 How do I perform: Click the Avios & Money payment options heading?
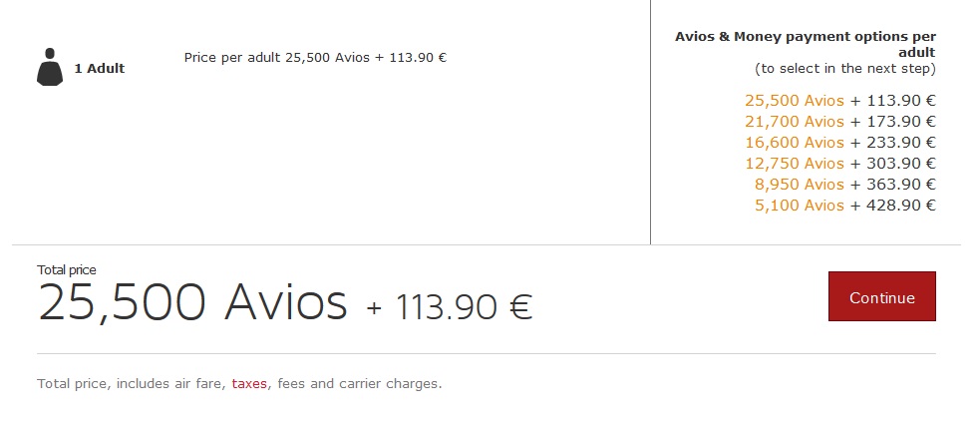click(x=806, y=44)
